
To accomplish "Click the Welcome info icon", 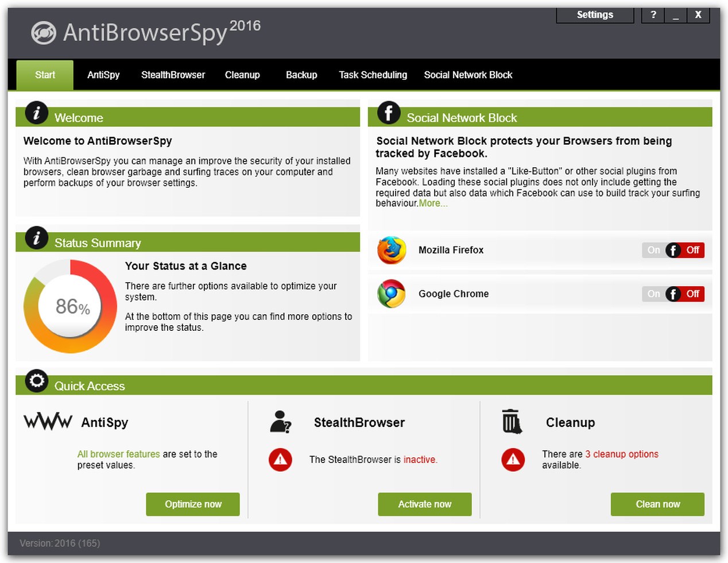I will [x=37, y=113].
